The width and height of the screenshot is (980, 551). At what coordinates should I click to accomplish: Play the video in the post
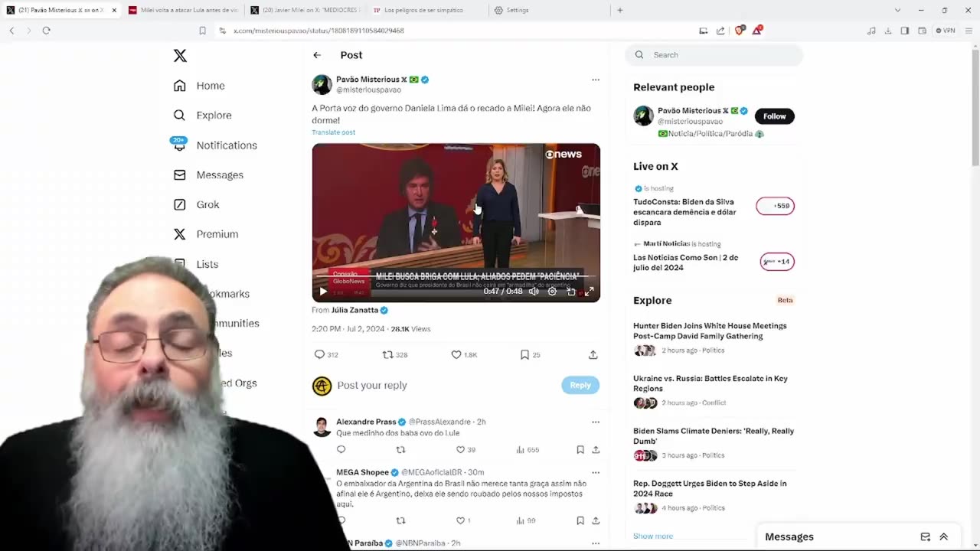(323, 292)
